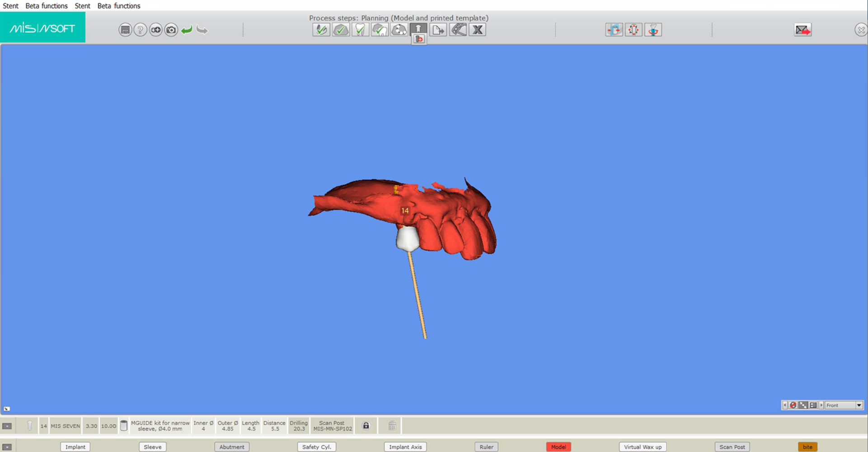Close the planning panel with circled X
Viewport: 868px width, 452px height.
[x=861, y=30]
